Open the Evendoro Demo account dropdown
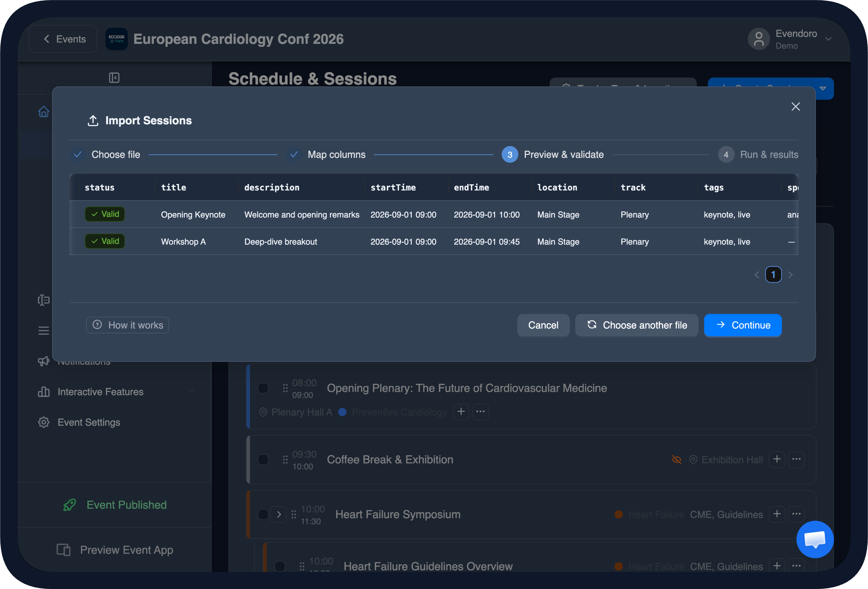 (789, 39)
